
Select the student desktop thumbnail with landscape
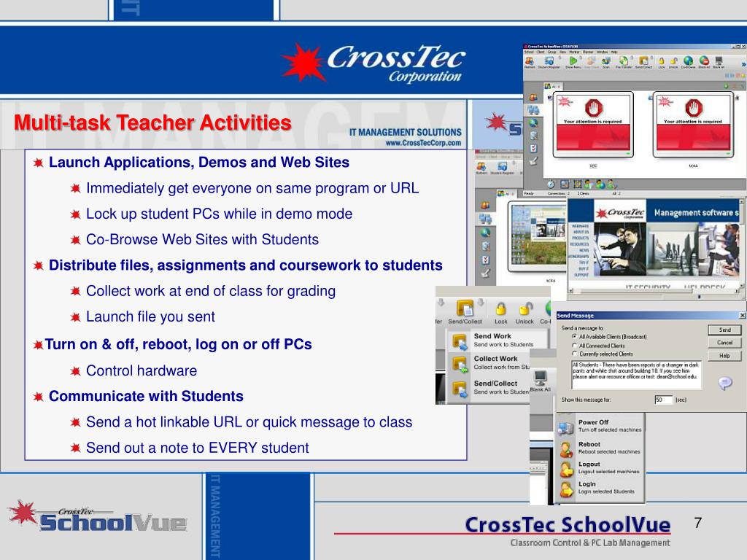pos(538,237)
